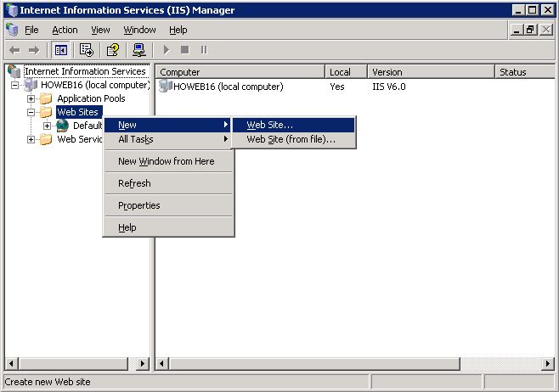Choose Help in the context menu

pos(168,227)
